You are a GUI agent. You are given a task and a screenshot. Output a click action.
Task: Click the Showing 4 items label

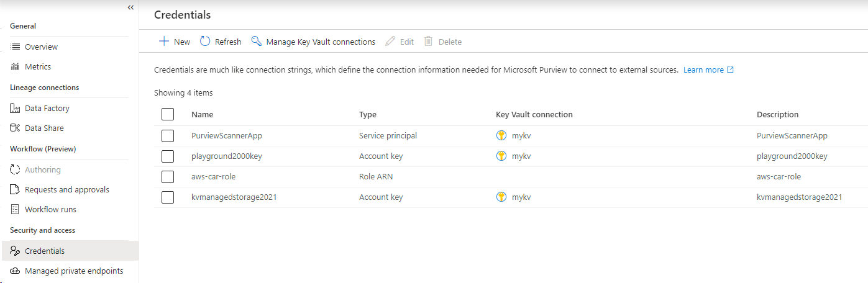point(183,93)
